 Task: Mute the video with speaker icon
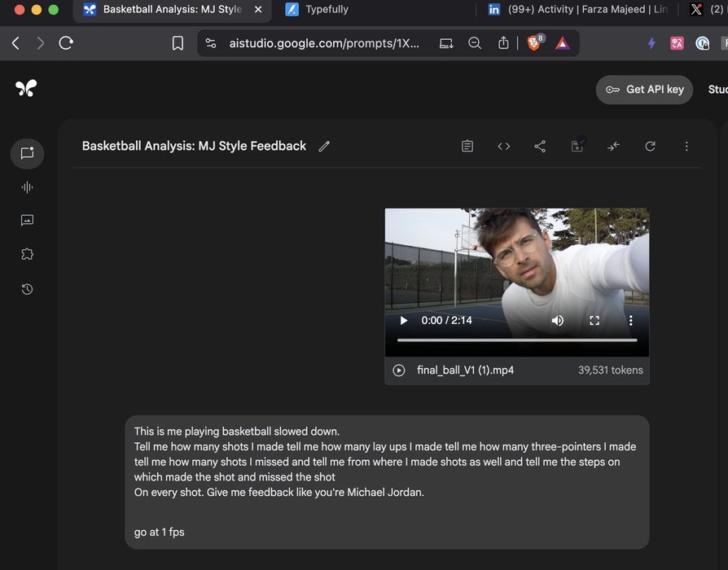(558, 321)
